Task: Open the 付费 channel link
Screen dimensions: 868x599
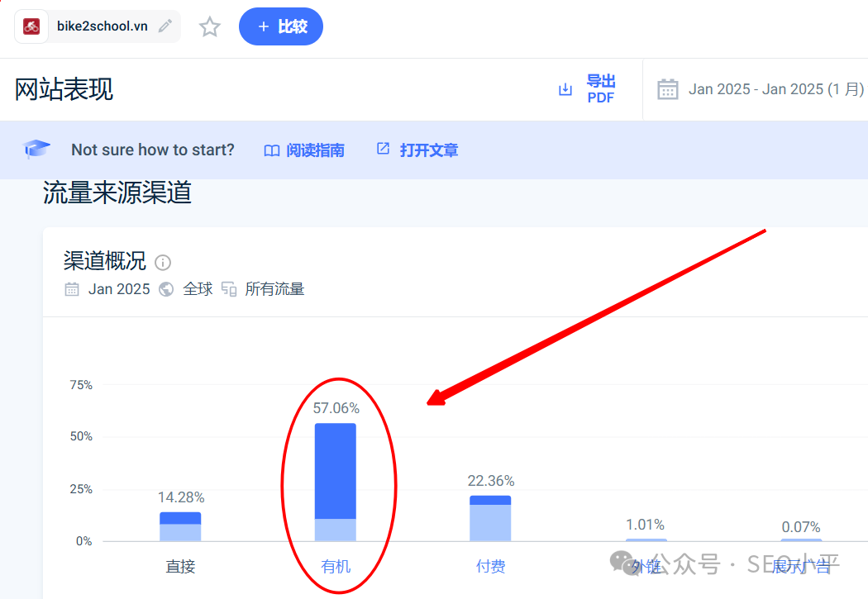Action: (x=490, y=567)
